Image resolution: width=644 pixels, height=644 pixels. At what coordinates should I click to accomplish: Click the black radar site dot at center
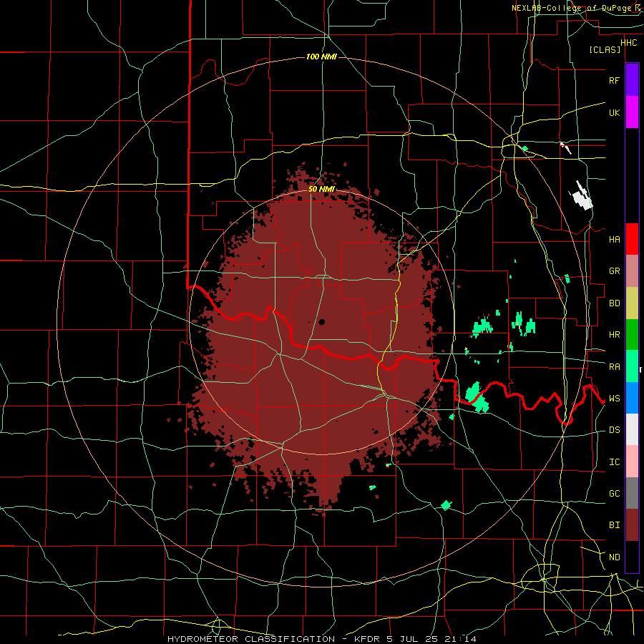321,322
